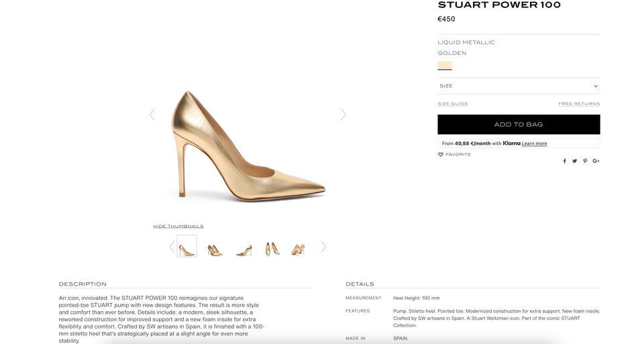This screenshot has height=344, width=644.
Task: Open the Size dropdown
Action: pos(519,86)
